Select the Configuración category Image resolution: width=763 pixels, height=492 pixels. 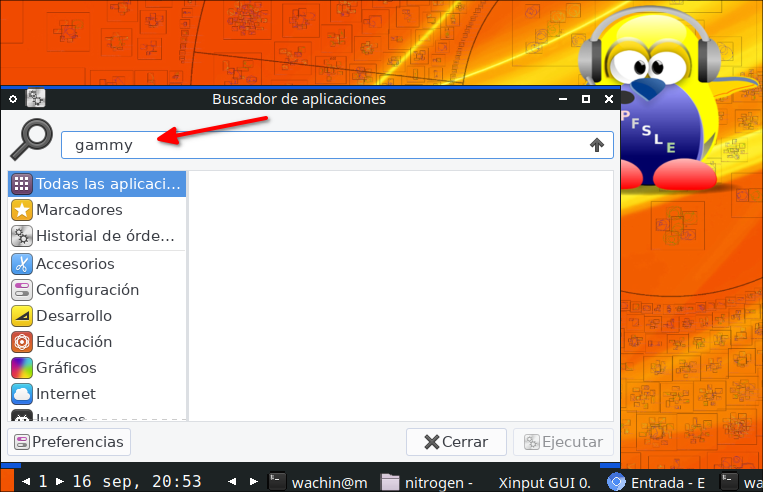click(97, 290)
